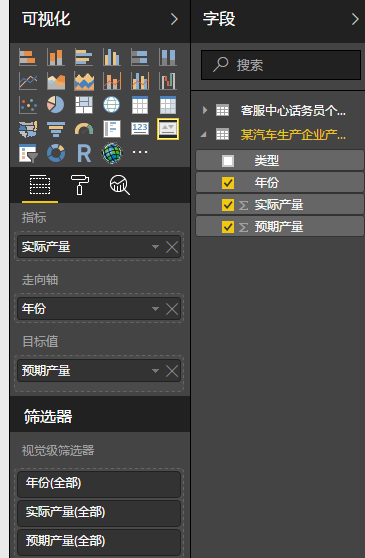Select the 100% stacked column chart visual

(168, 57)
